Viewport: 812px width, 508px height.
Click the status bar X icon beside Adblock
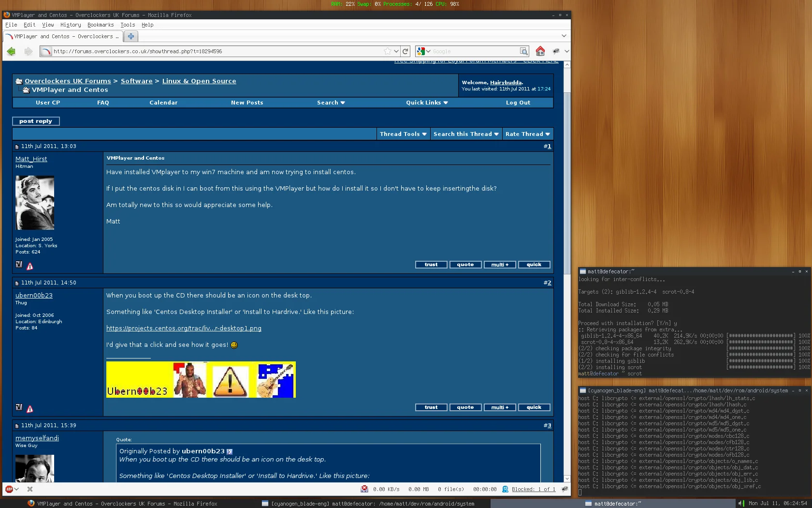click(30, 489)
